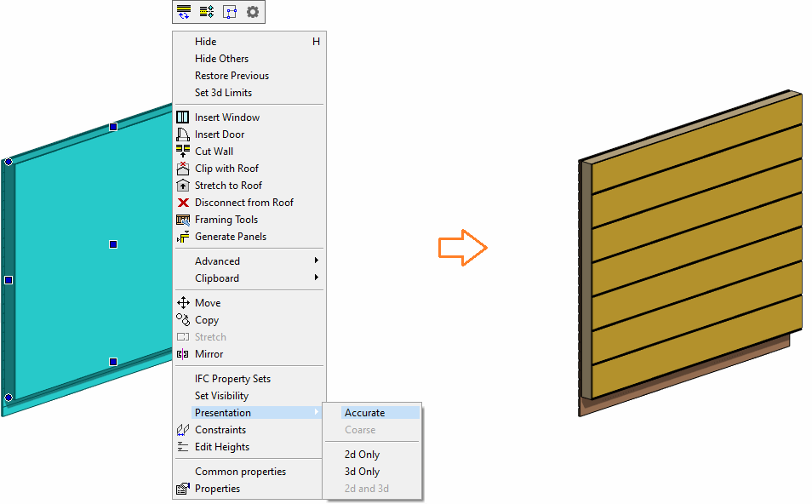
Task: Choose Insert Window from the context menu
Action: 226,117
